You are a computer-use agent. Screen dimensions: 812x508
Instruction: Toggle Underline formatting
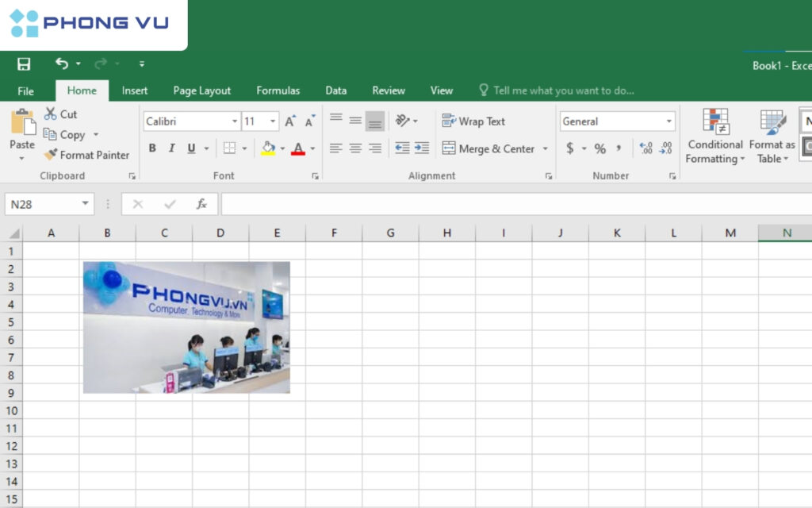coord(192,148)
